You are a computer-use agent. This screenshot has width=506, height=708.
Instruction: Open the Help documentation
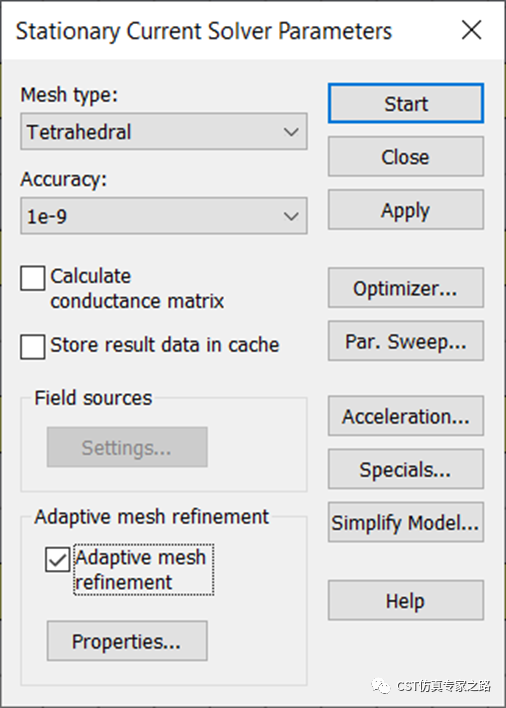tap(406, 601)
